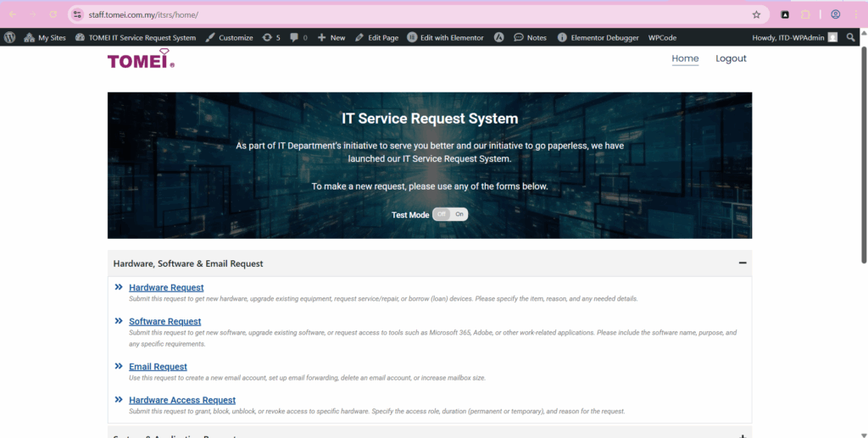Open the My Sites menu
Screen dimensions: 868x438
(x=45, y=37)
